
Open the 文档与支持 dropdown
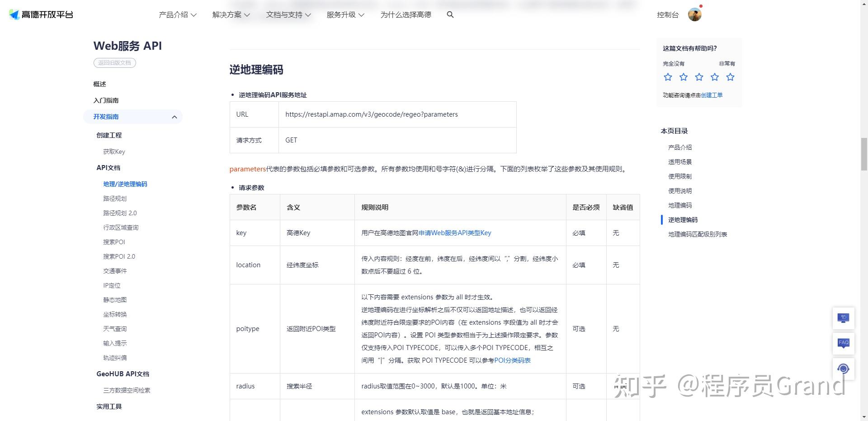click(288, 14)
